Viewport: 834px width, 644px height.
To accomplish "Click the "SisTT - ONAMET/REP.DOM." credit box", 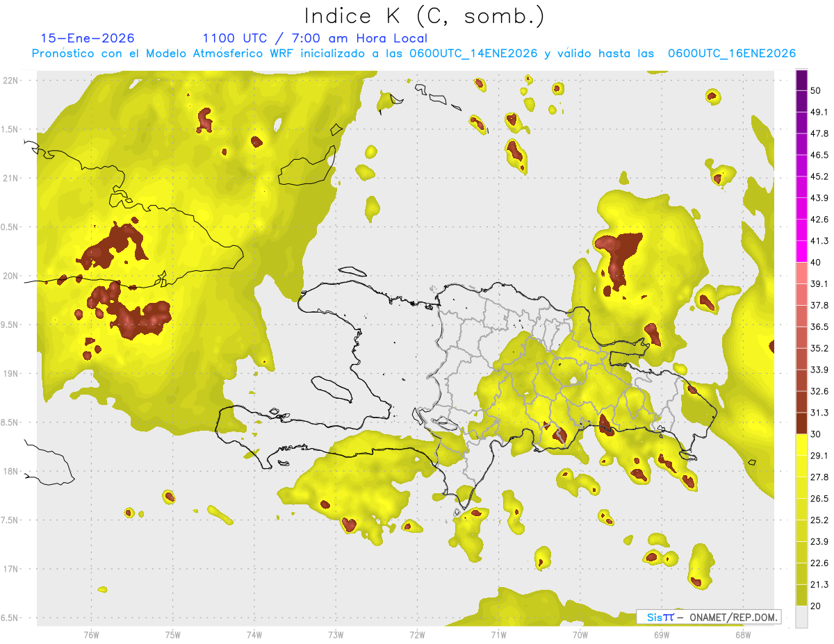I will click(709, 617).
